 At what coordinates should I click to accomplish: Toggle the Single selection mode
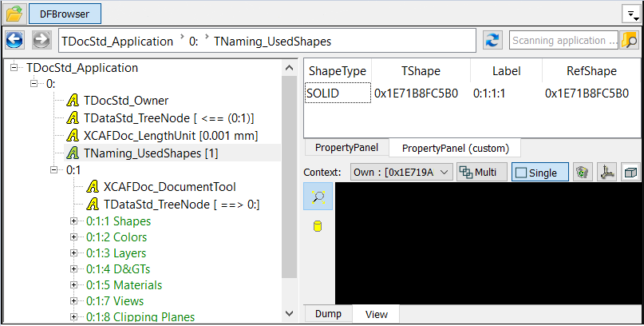coord(539,172)
